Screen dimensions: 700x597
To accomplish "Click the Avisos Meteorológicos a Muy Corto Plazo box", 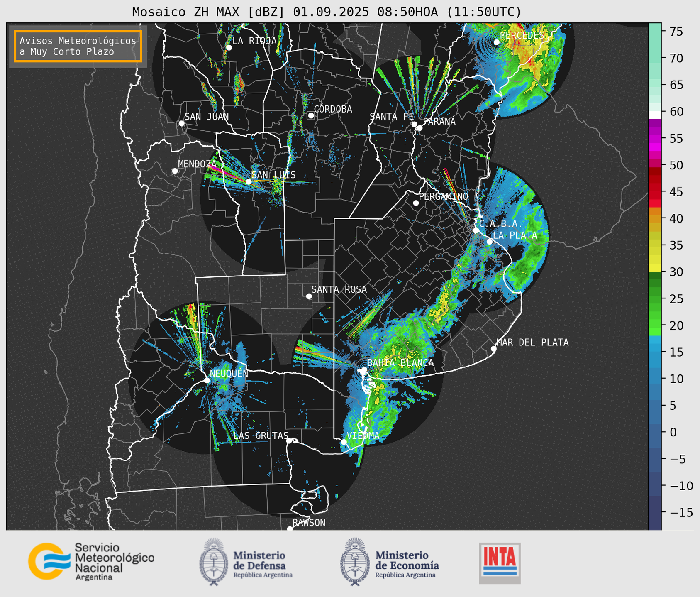I will [x=78, y=46].
